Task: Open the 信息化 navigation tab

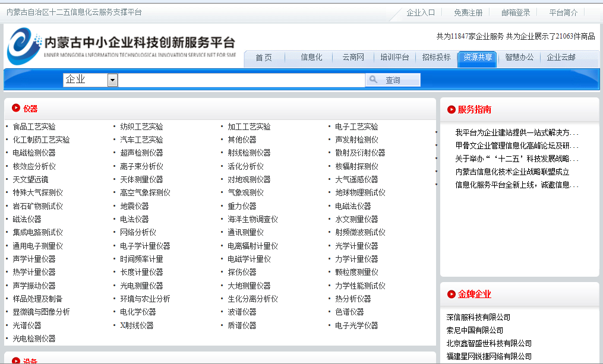Action: point(311,58)
